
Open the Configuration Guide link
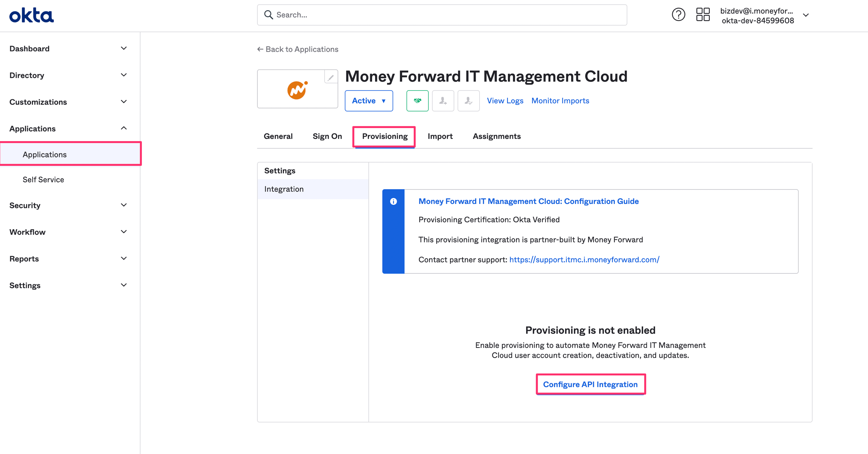pyautogui.click(x=528, y=201)
